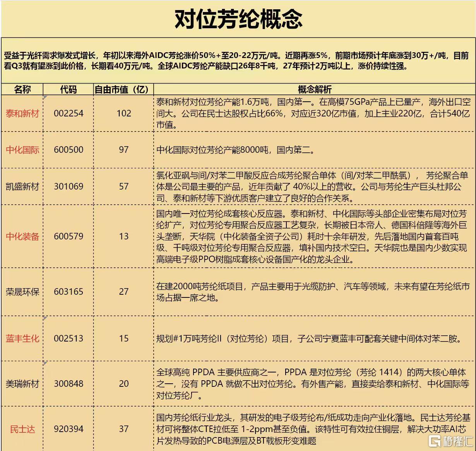Select code cell 603165
476x451 pixels.
tap(68, 292)
